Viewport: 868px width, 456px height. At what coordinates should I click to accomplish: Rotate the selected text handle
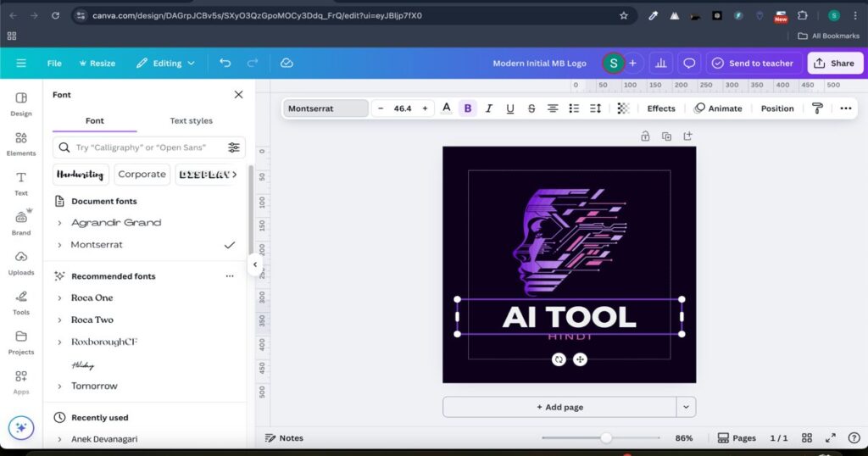(559, 359)
